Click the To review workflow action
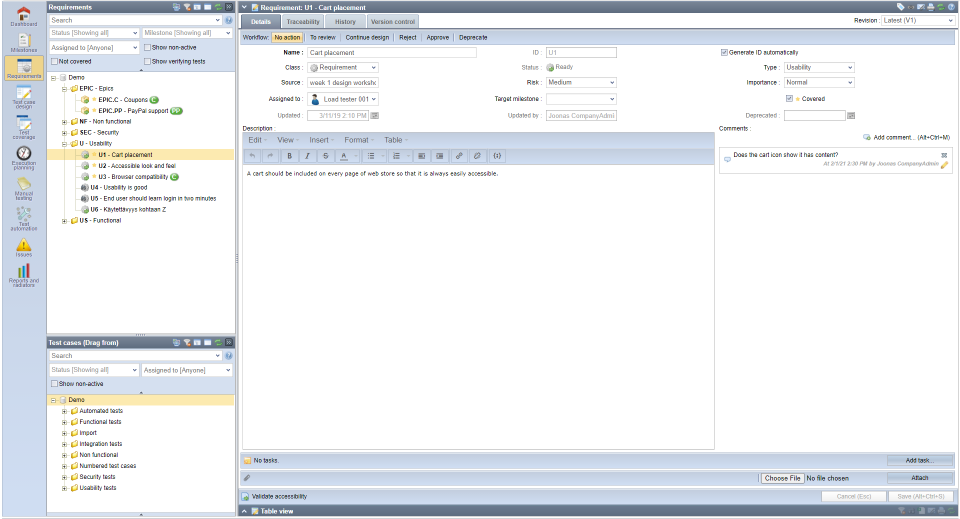 tap(323, 37)
